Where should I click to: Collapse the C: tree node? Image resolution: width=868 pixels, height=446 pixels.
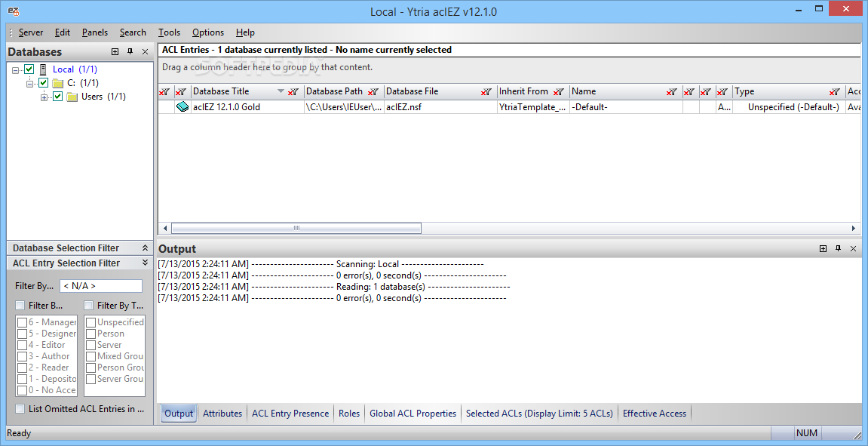30,84
